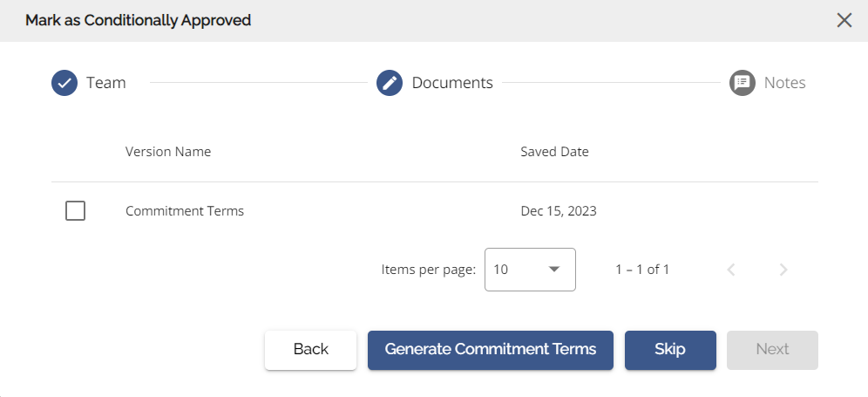Switch to the Notes step label
868x397 pixels.
(x=784, y=83)
